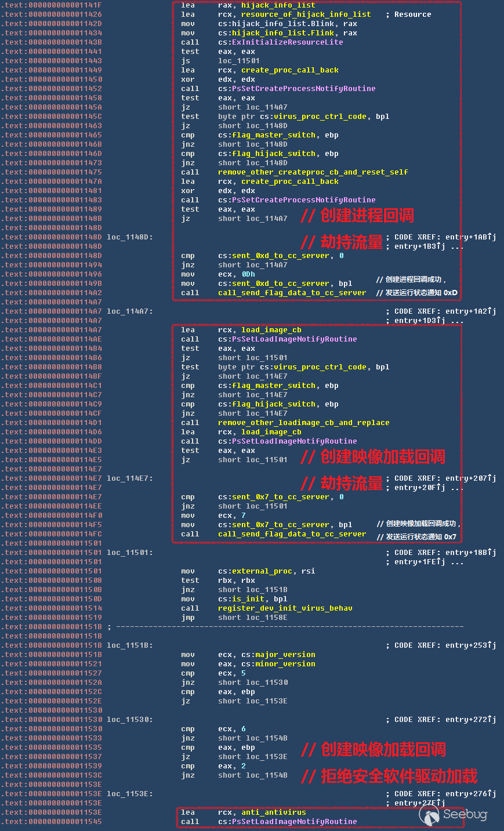Select the ExInitializeResourceLite call target
Viewport: 504px width, 831px height.
coord(288,42)
